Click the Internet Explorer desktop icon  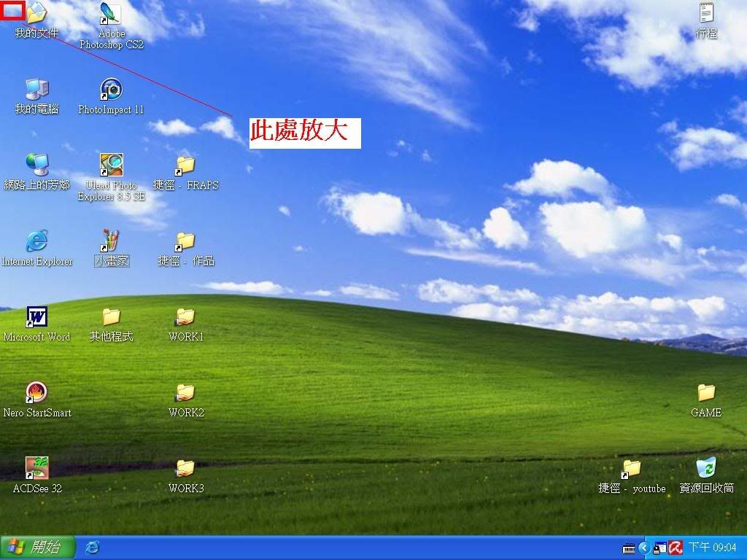(x=36, y=241)
